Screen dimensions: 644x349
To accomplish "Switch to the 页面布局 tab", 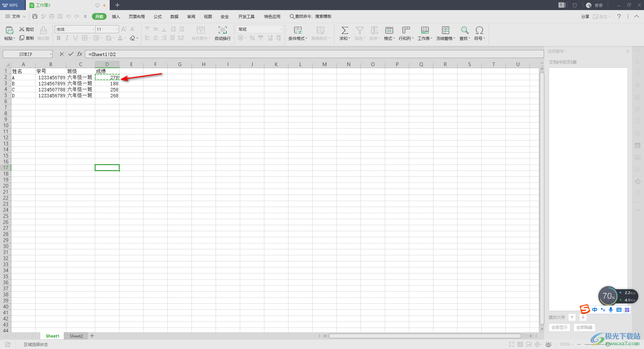I will click(x=137, y=16).
